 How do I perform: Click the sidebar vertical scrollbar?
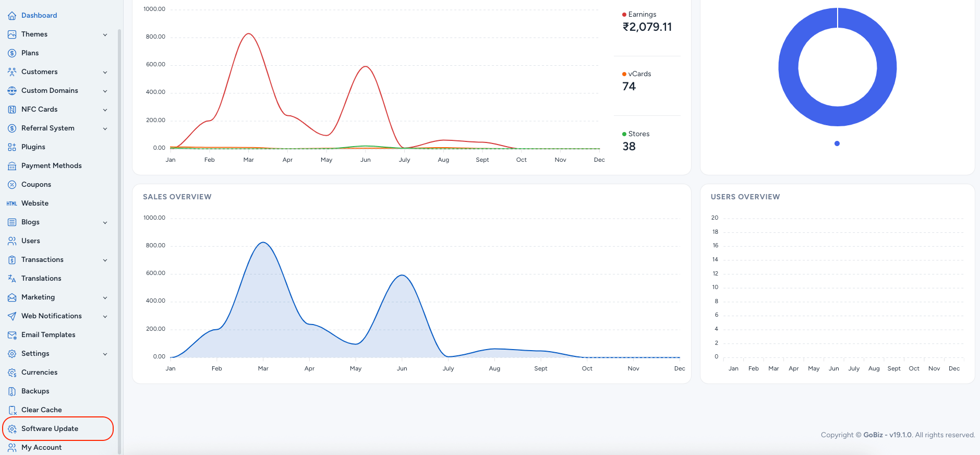click(119, 242)
